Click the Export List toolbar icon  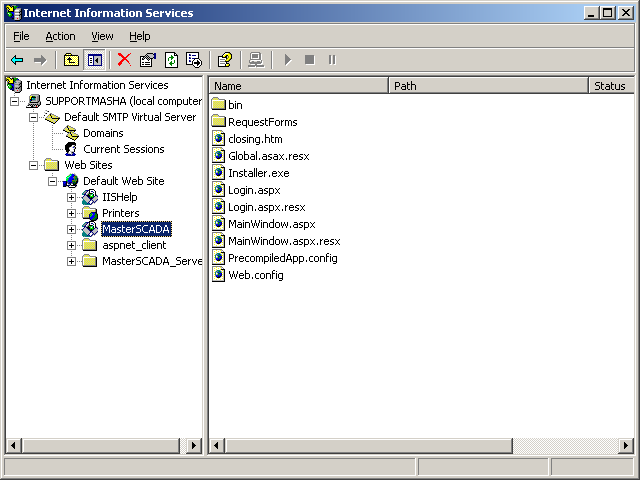point(193,60)
